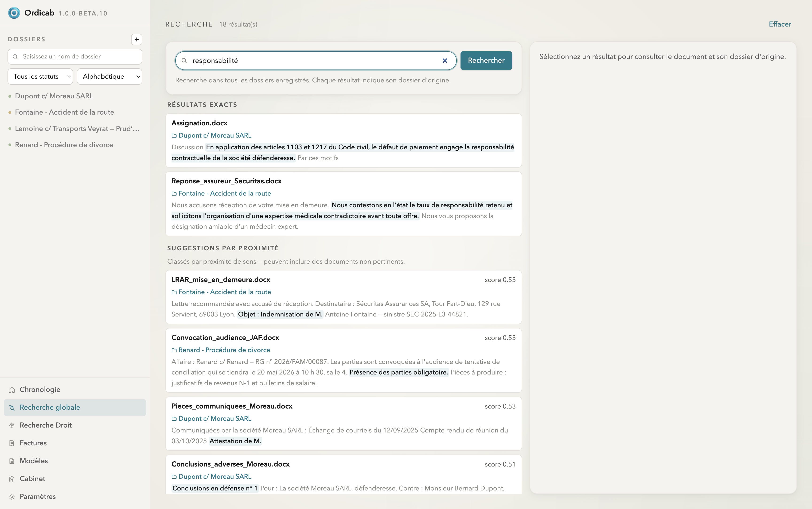
Task: Open Modèles section
Action: [75, 461]
